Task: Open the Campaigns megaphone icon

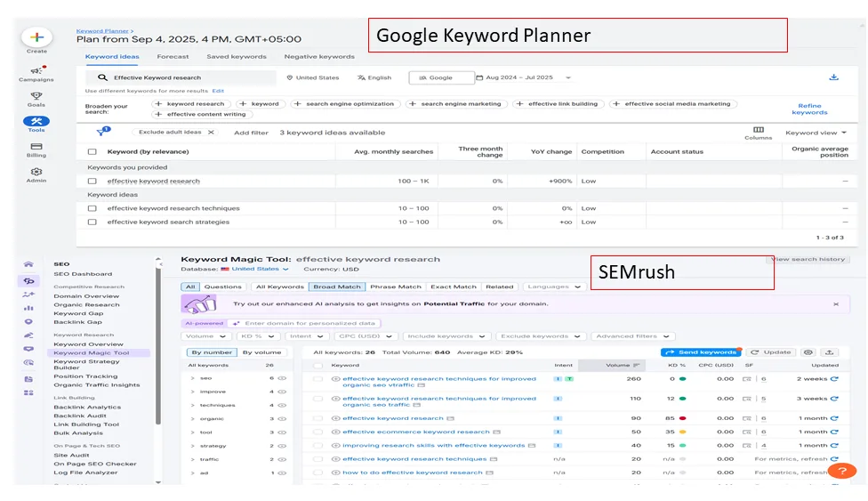Action: tap(36, 70)
